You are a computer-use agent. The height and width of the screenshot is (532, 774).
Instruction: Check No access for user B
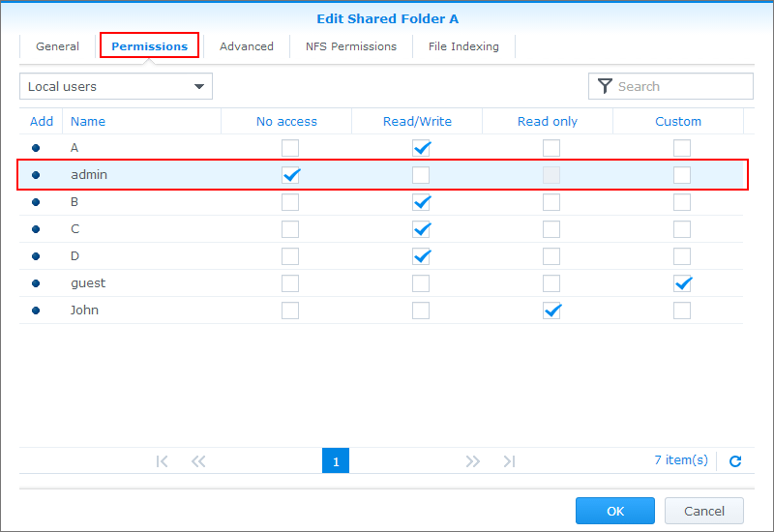pyautogui.click(x=290, y=202)
